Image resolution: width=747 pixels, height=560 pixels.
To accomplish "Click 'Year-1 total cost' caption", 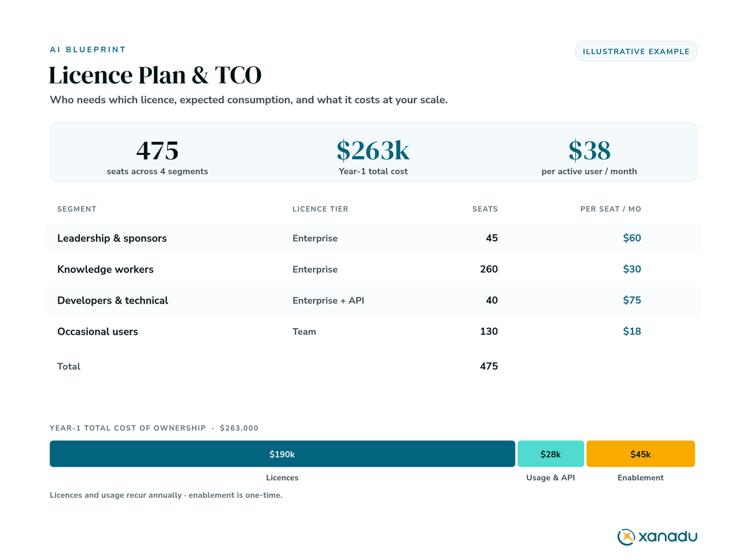I will [x=374, y=171].
